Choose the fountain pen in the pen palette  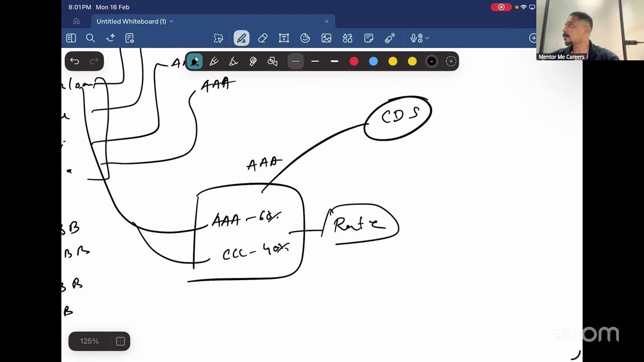(x=195, y=61)
